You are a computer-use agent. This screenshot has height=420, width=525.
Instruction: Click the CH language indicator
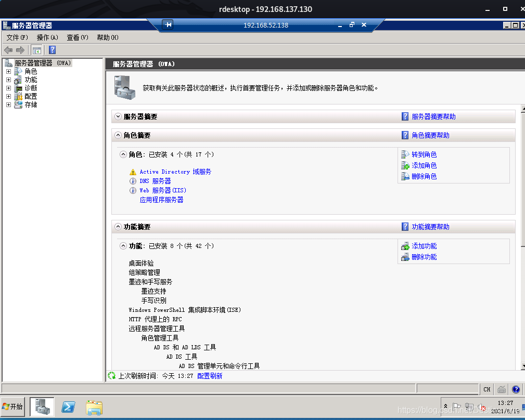[x=487, y=389]
